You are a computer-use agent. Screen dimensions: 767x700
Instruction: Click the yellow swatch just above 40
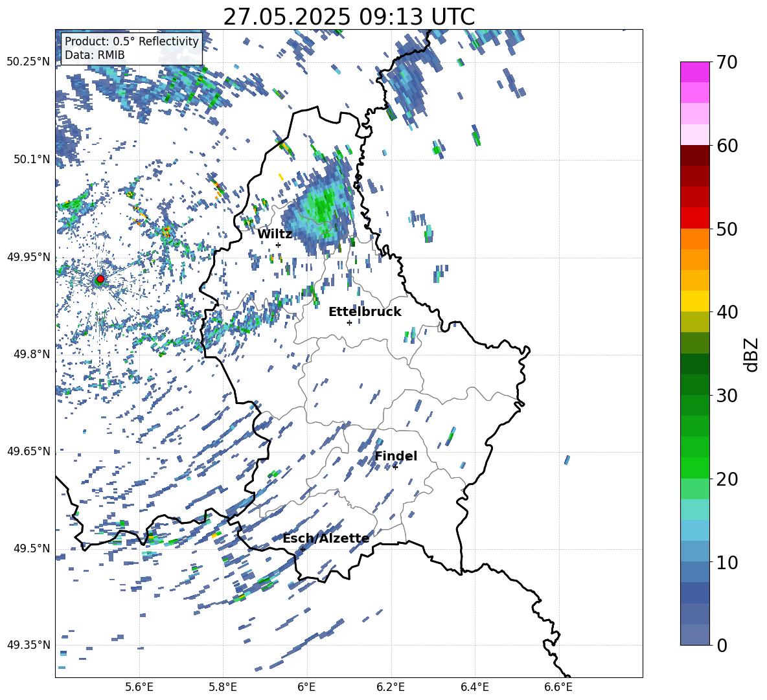[694, 300]
